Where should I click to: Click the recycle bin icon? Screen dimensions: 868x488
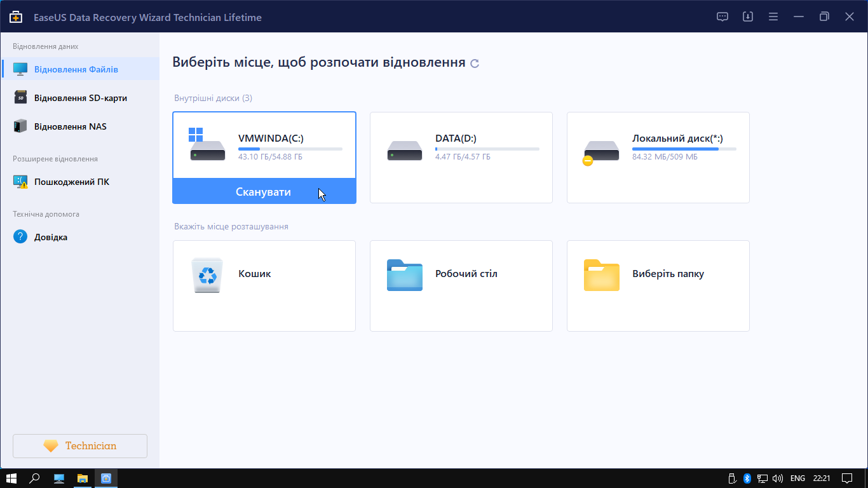click(207, 275)
